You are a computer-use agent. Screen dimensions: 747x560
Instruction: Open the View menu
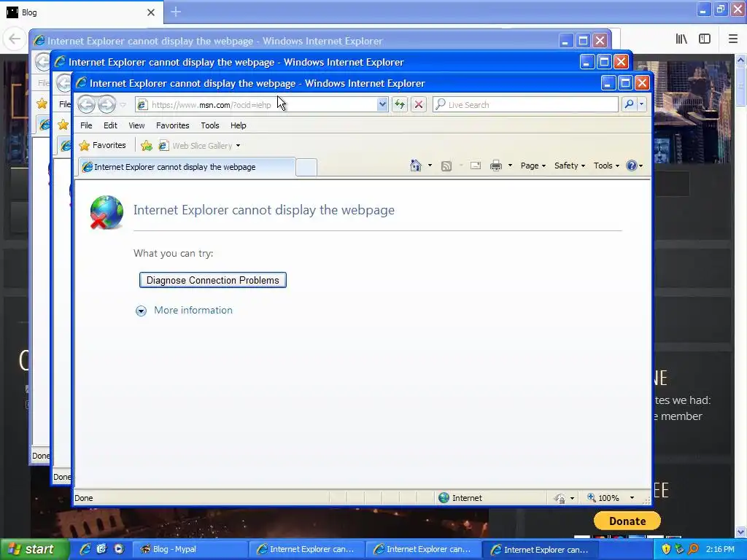pyautogui.click(x=136, y=125)
